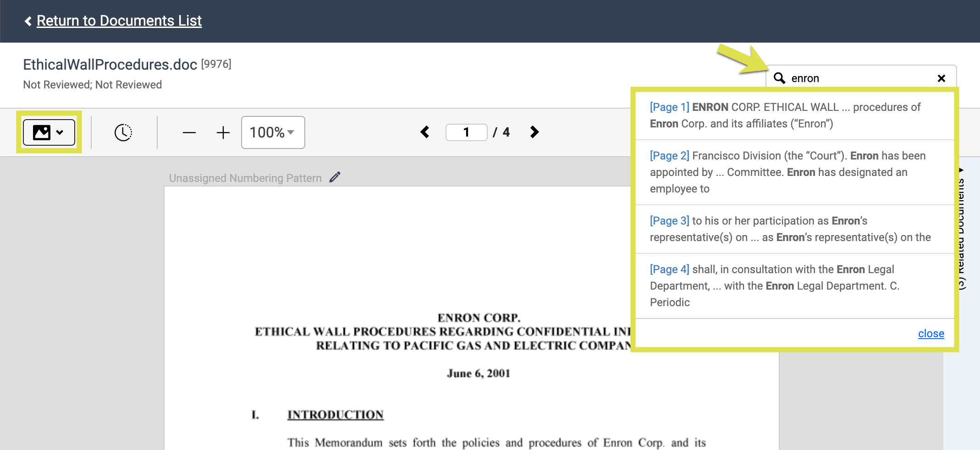Viewport: 980px width, 450px height.
Task: Go to the previous page arrow
Action: coord(425,132)
